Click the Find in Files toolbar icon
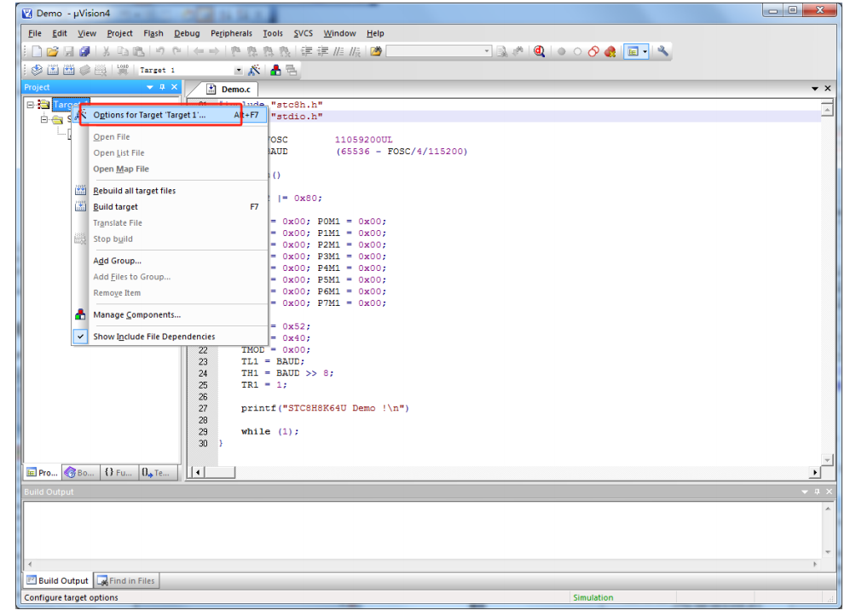Image resolution: width=856 pixels, height=616 pixels. pyautogui.click(x=376, y=51)
